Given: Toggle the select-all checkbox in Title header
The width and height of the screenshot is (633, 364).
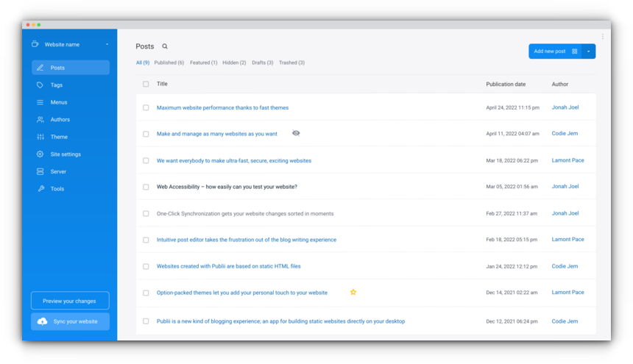Looking at the screenshot, I should click(146, 84).
